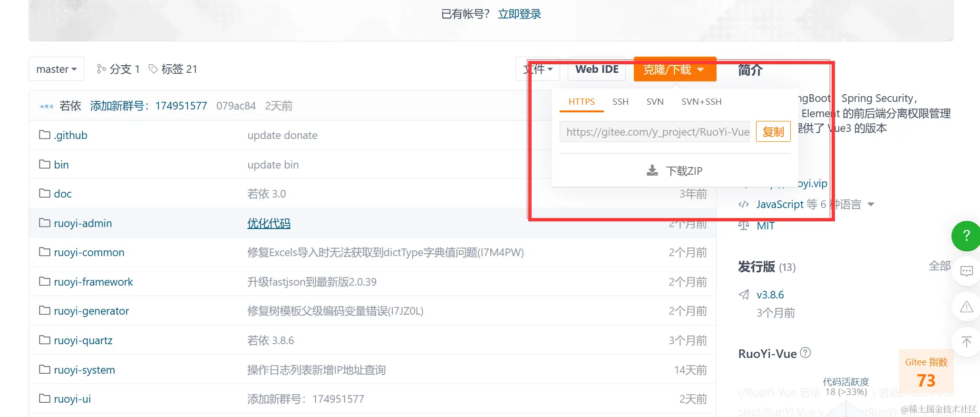This screenshot has height=417, width=980.
Task: Open the chat feedback floating icon
Action: [967, 271]
